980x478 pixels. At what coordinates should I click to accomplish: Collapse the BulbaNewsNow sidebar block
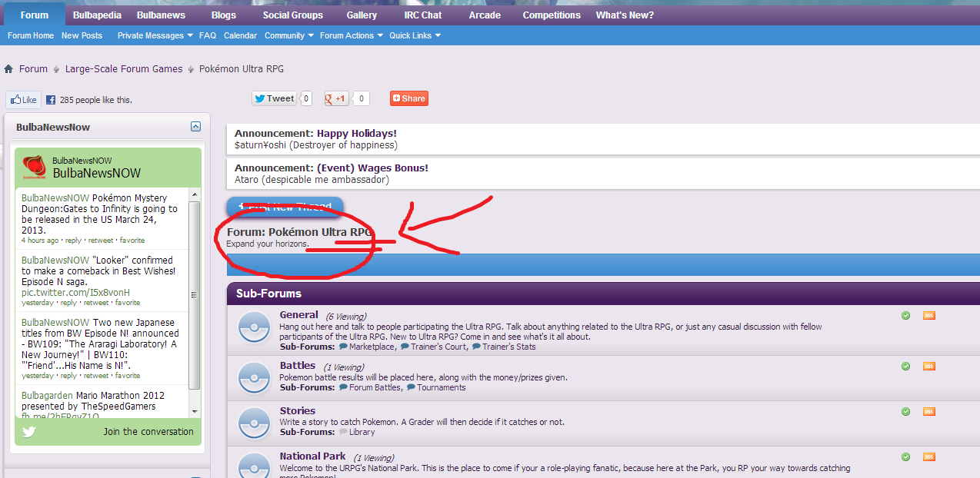pos(195,127)
